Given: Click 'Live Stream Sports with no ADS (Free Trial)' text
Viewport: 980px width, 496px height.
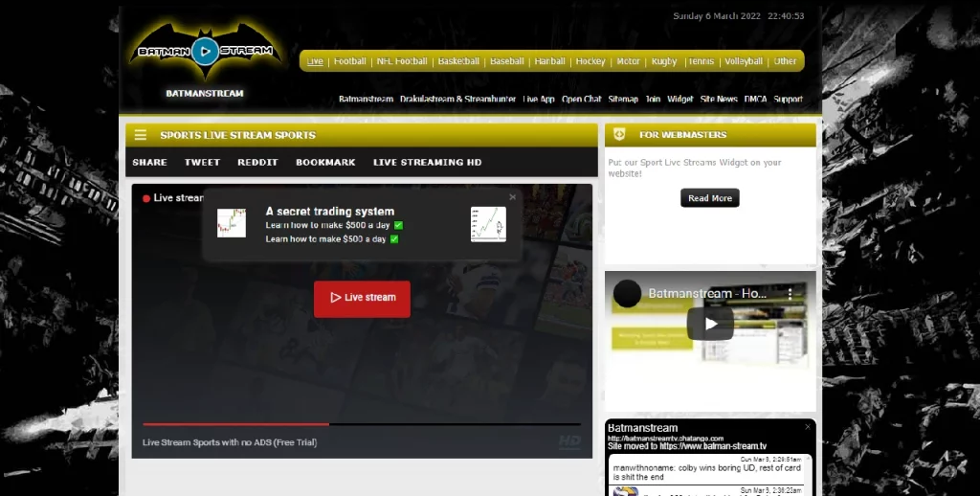Looking at the screenshot, I should (230, 442).
